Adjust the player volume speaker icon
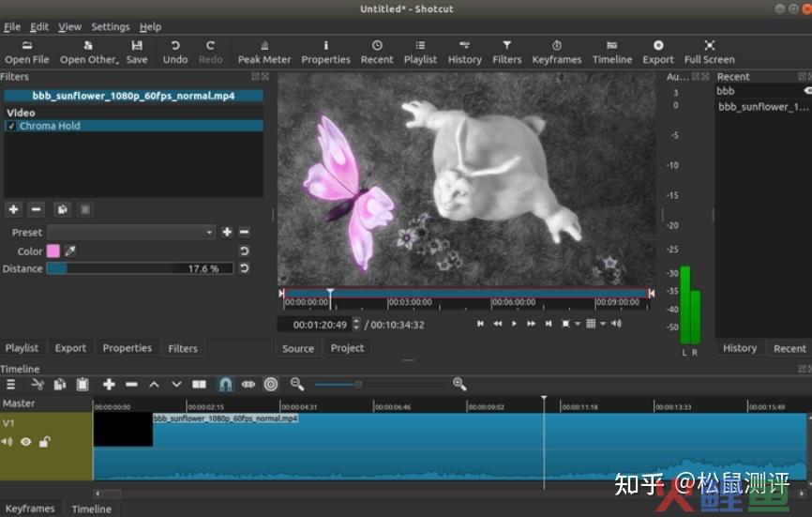Viewport: 812px width, 517px height. tap(616, 324)
